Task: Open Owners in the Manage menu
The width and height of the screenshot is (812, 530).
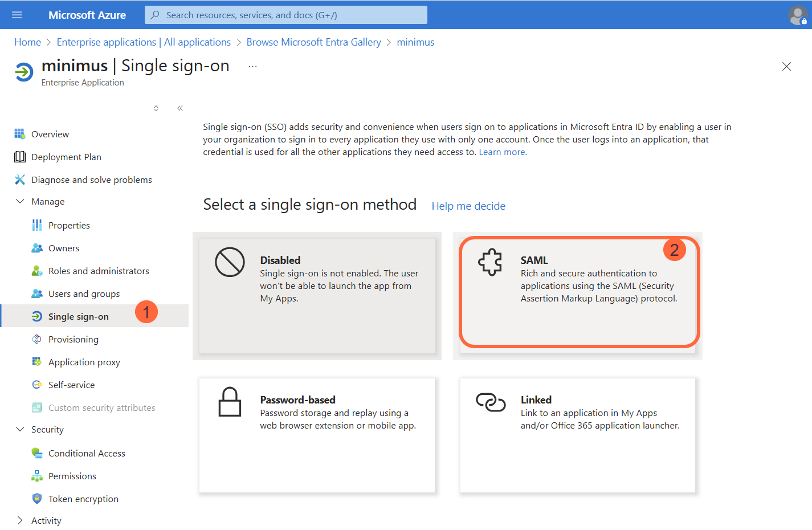Action: coord(64,248)
